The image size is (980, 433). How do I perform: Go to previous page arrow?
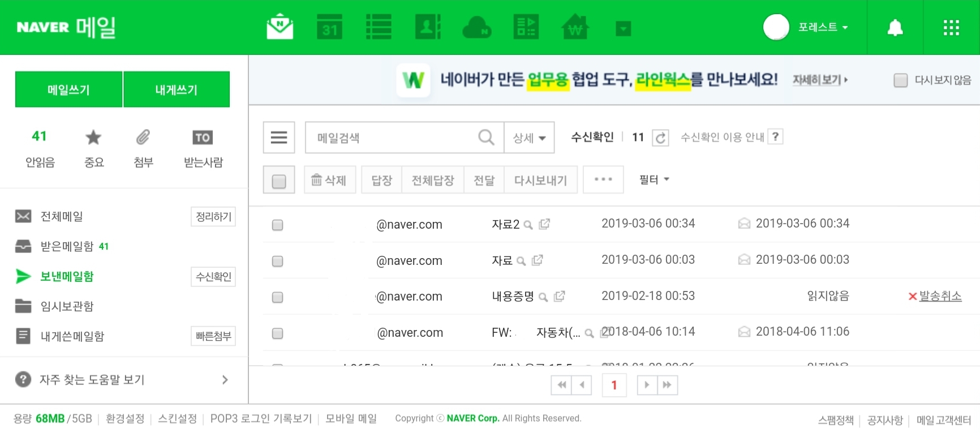point(582,385)
